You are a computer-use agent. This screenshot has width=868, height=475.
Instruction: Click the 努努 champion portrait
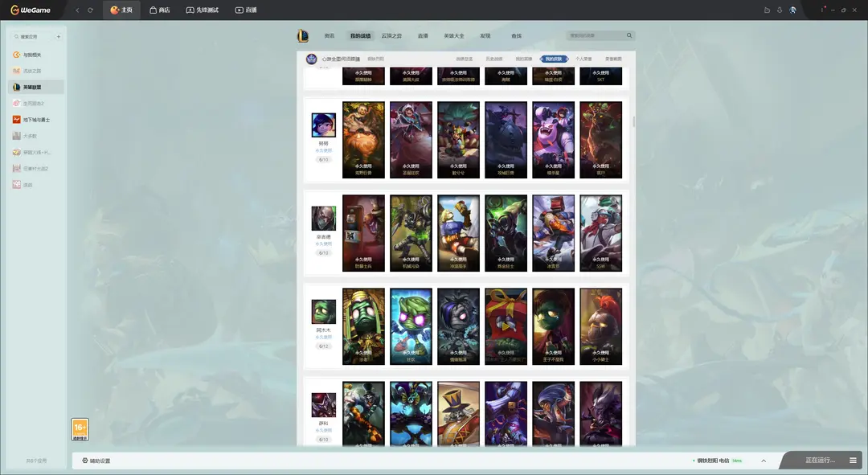(323, 125)
